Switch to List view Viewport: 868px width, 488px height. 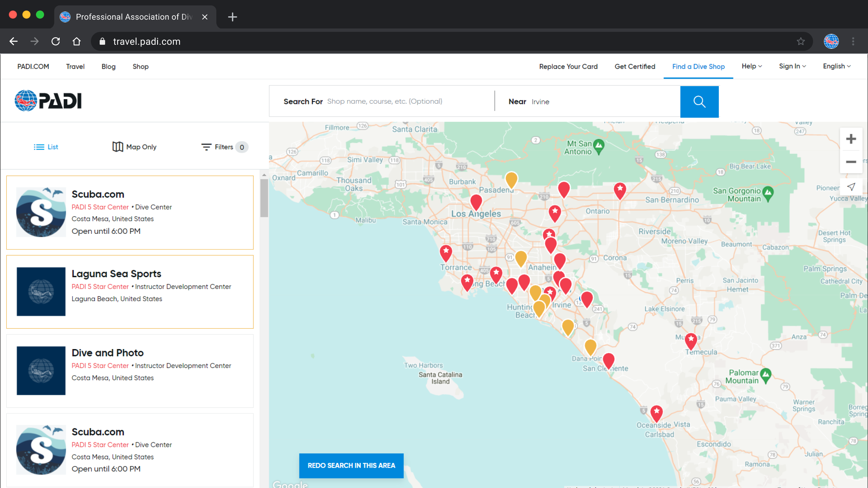point(46,147)
